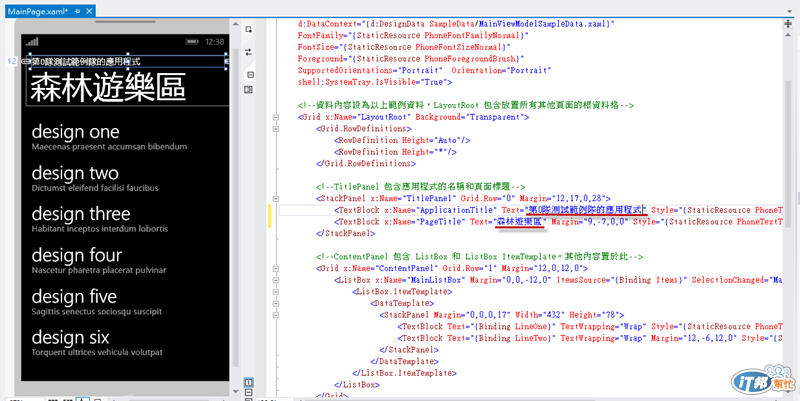Select the horizontal split view button
This screenshot has height=401, width=800.
click(x=248, y=392)
